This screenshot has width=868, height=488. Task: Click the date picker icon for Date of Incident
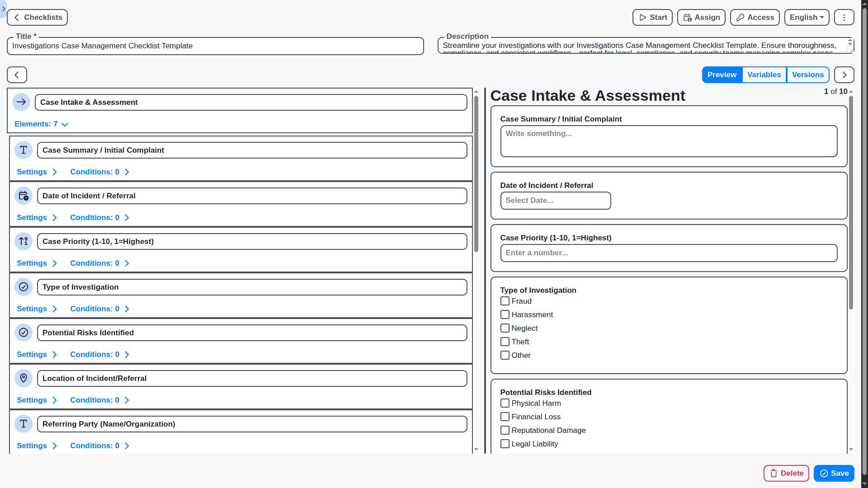click(x=23, y=196)
